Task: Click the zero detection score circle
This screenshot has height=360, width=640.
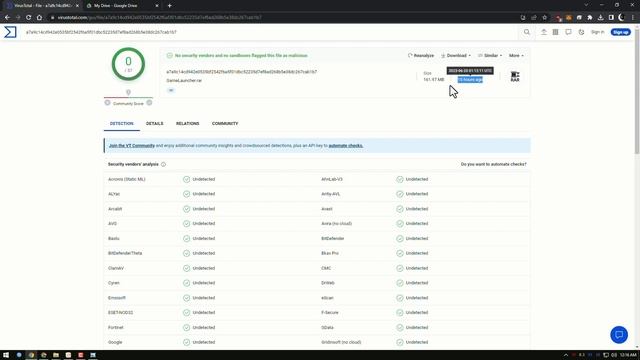Action: (128, 64)
